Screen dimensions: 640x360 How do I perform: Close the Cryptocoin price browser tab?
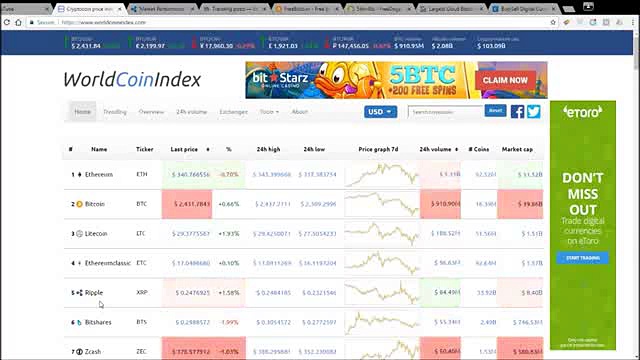(x=120, y=9)
